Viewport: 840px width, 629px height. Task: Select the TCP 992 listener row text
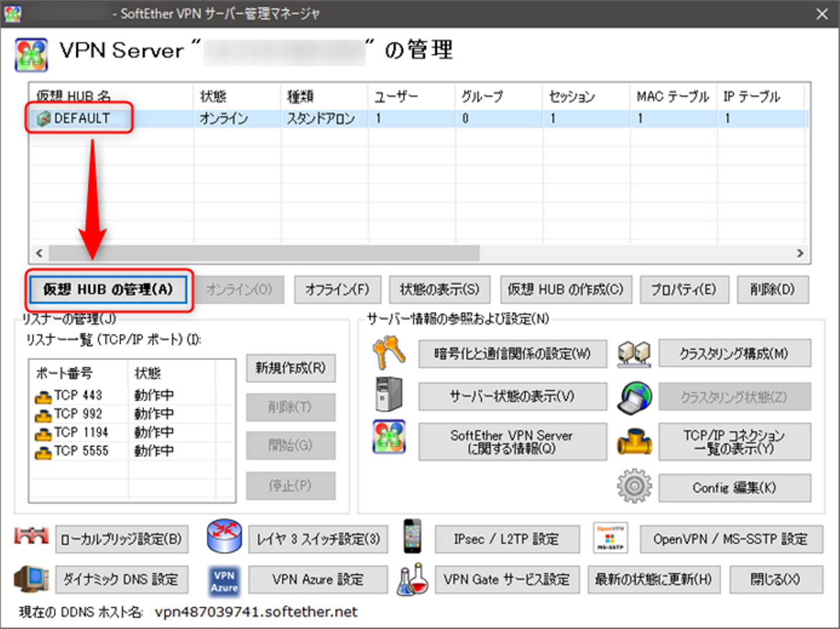pos(78,414)
